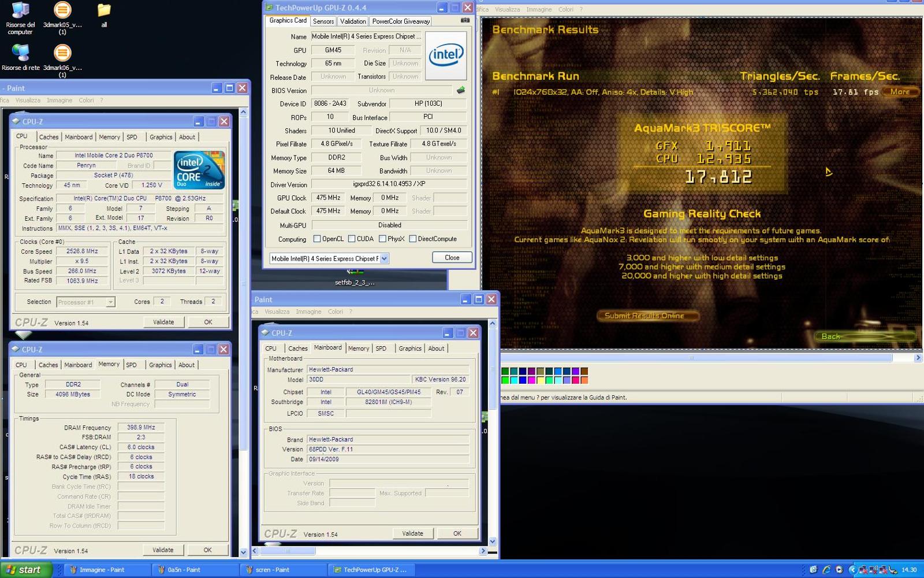
Task: Enable the PhysX checkbox
Action: pos(382,239)
